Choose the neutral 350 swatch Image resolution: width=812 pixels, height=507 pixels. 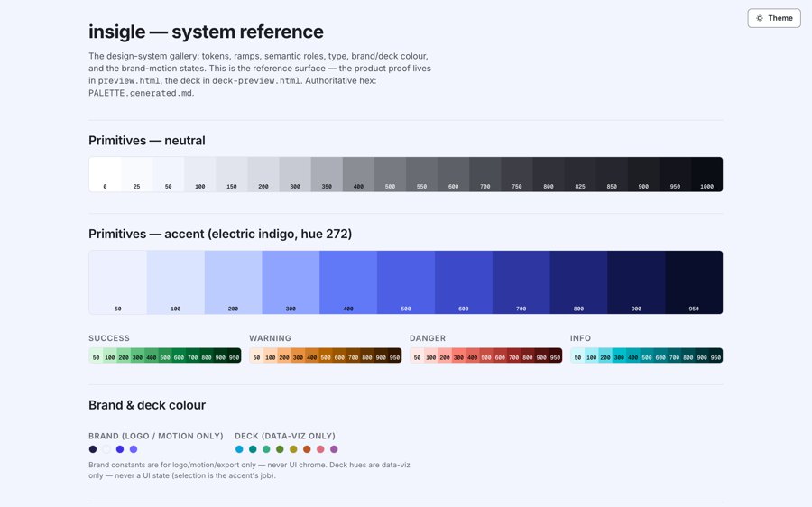tap(327, 174)
